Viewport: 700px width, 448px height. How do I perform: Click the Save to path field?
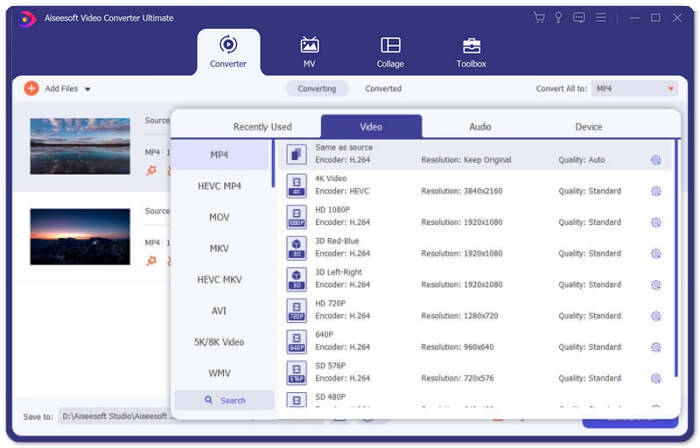pos(115,416)
